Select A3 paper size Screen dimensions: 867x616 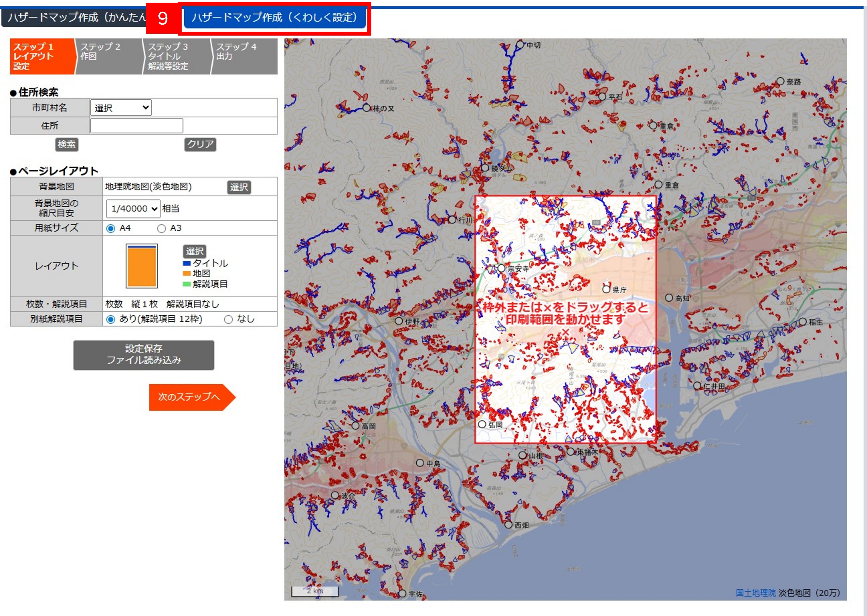(162, 228)
